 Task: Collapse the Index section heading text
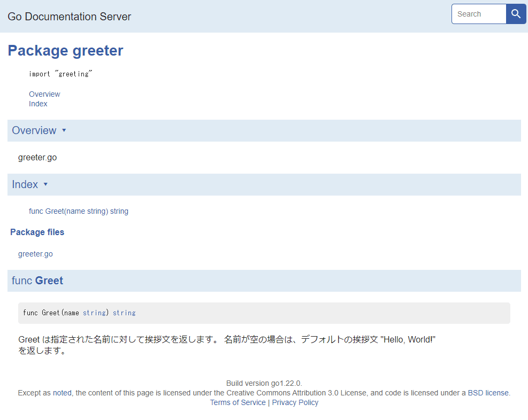[25, 184]
